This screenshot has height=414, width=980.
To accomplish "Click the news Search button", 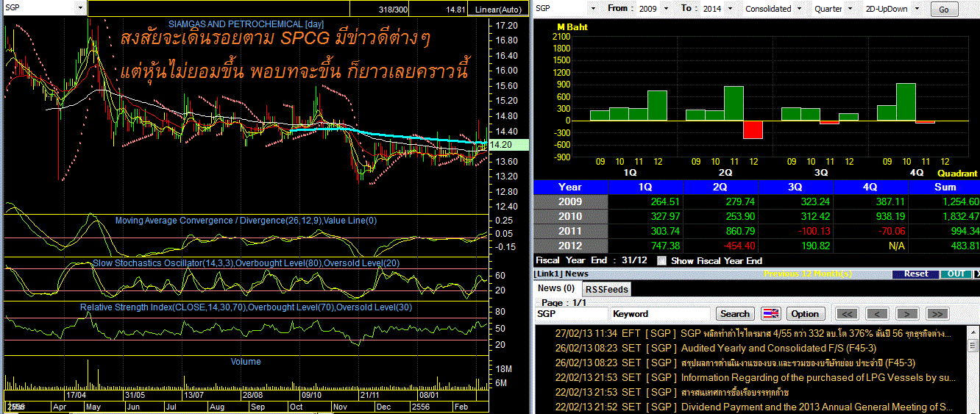I will click(x=734, y=313).
